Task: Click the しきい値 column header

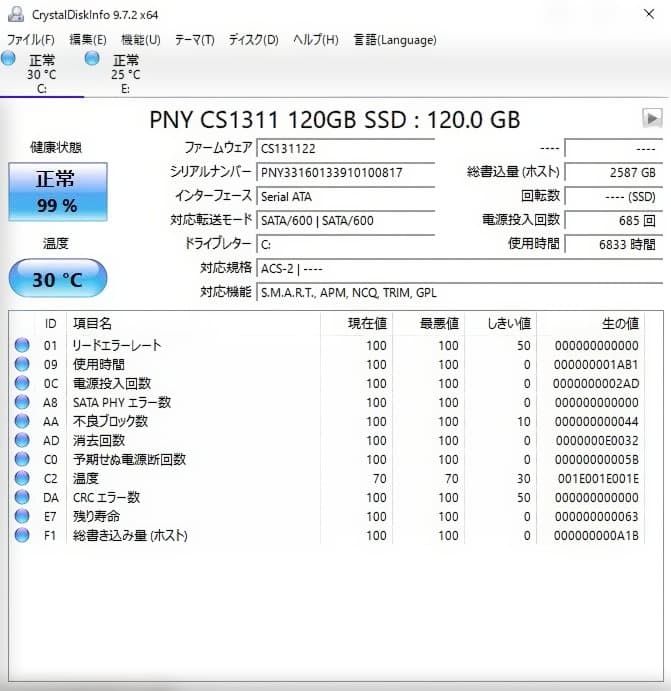Action: [500, 323]
